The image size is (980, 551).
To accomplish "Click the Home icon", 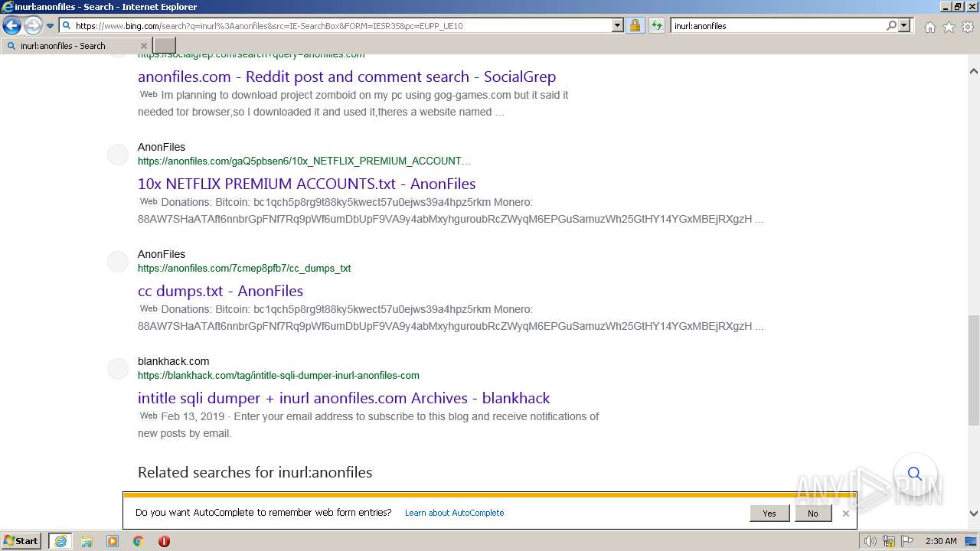I will 929,27.
